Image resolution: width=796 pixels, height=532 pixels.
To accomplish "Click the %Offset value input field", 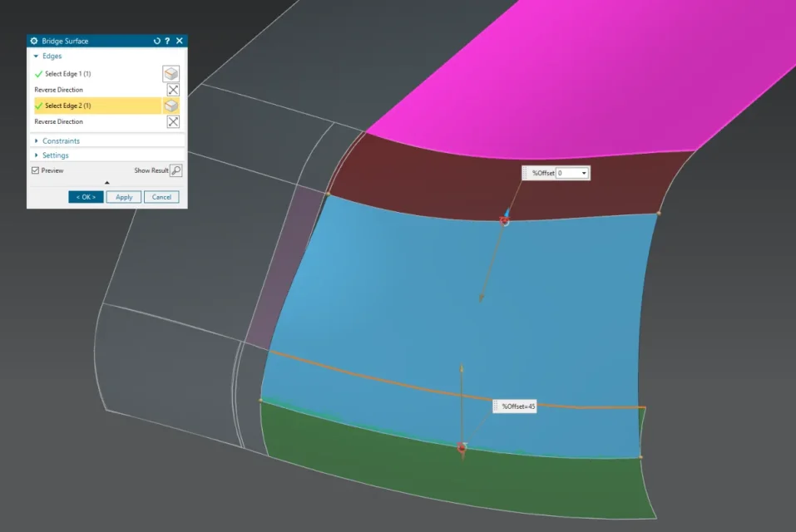I will tap(569, 174).
